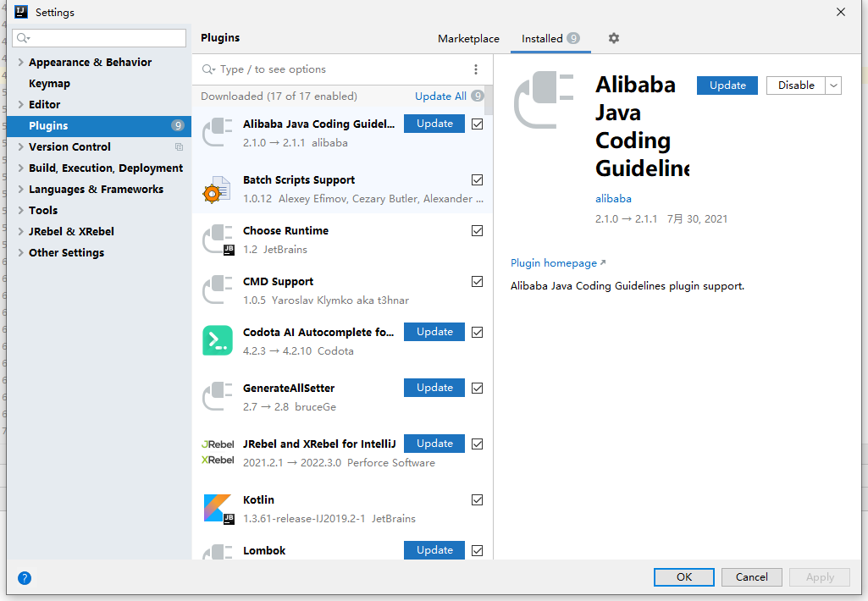Click the plugins settings gear icon
The width and height of the screenshot is (868, 601).
(x=614, y=38)
